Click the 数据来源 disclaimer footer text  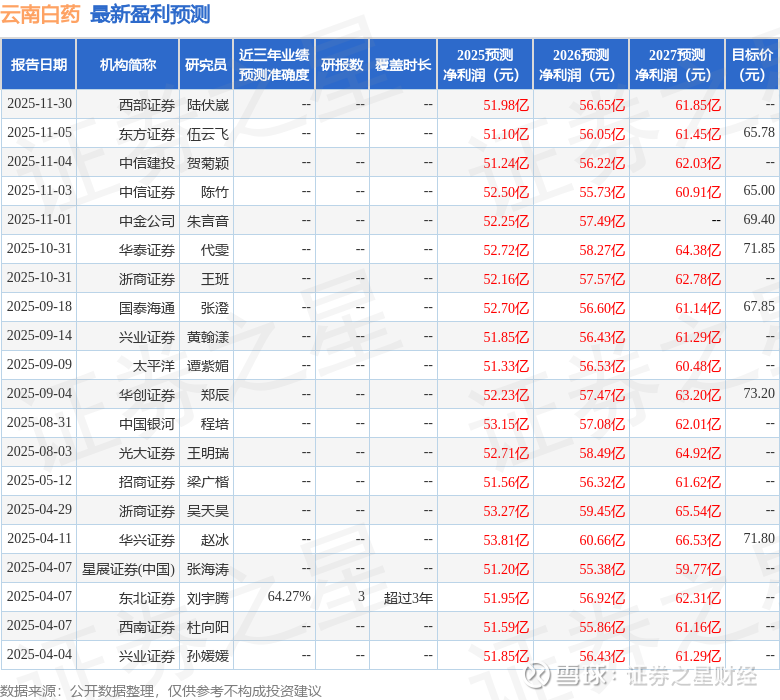(161, 691)
